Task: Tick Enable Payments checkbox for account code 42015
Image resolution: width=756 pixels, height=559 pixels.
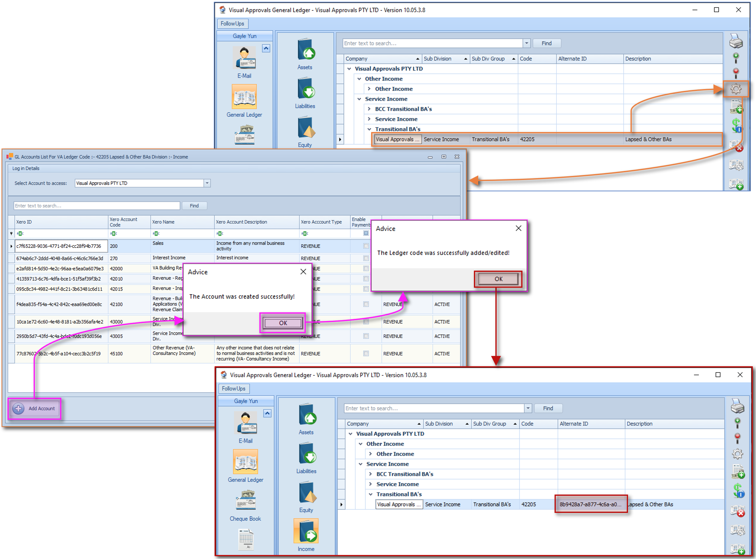Action: [x=366, y=289]
